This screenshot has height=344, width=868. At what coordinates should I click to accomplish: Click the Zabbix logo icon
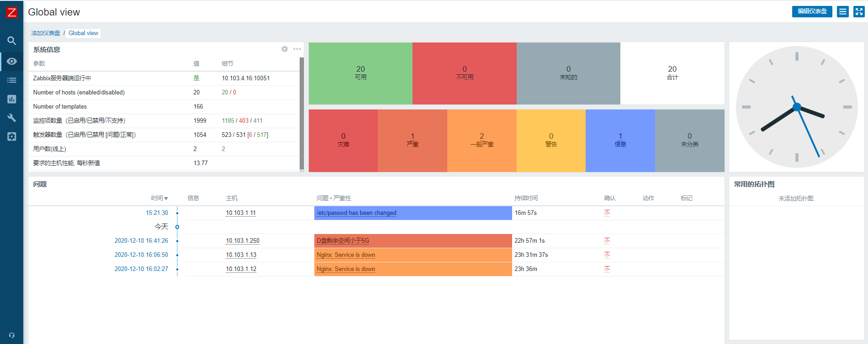(x=11, y=12)
